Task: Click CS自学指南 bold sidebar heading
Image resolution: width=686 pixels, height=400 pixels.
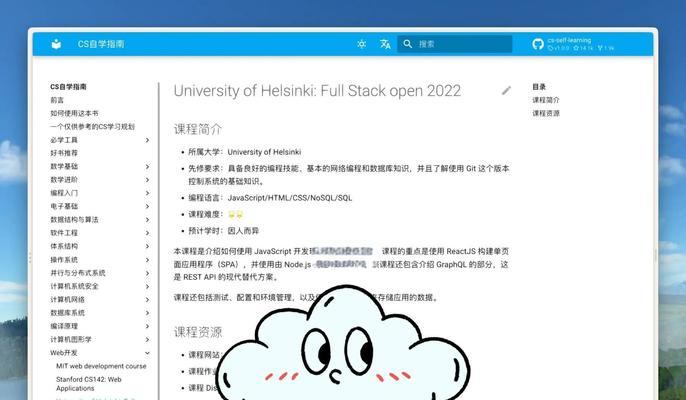Action: (x=68, y=87)
